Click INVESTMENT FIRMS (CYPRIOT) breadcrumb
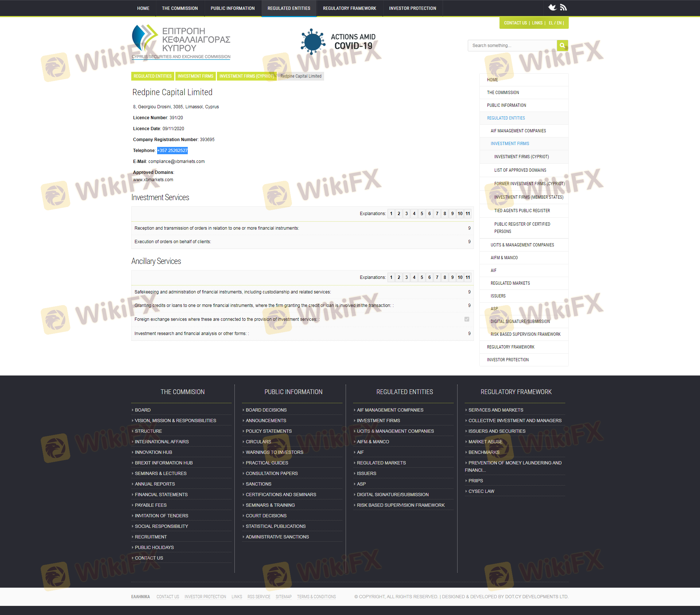Viewport: 700px width, 615px height. 246,76
